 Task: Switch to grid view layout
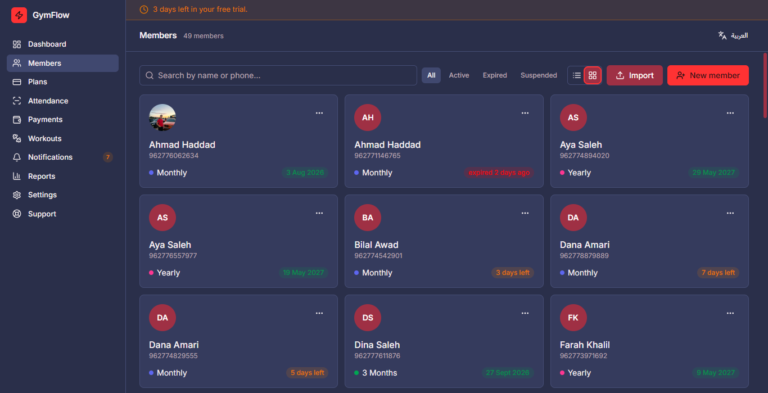click(593, 75)
